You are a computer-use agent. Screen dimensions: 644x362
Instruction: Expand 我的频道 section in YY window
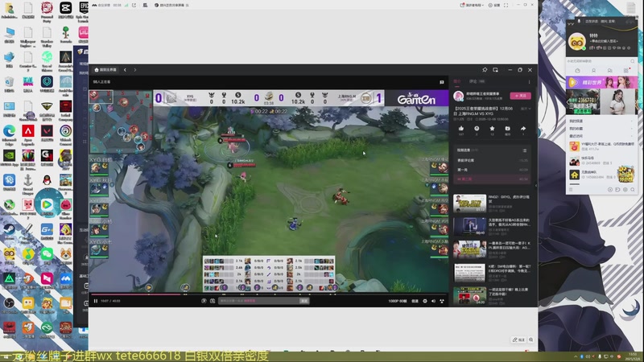(x=601, y=121)
